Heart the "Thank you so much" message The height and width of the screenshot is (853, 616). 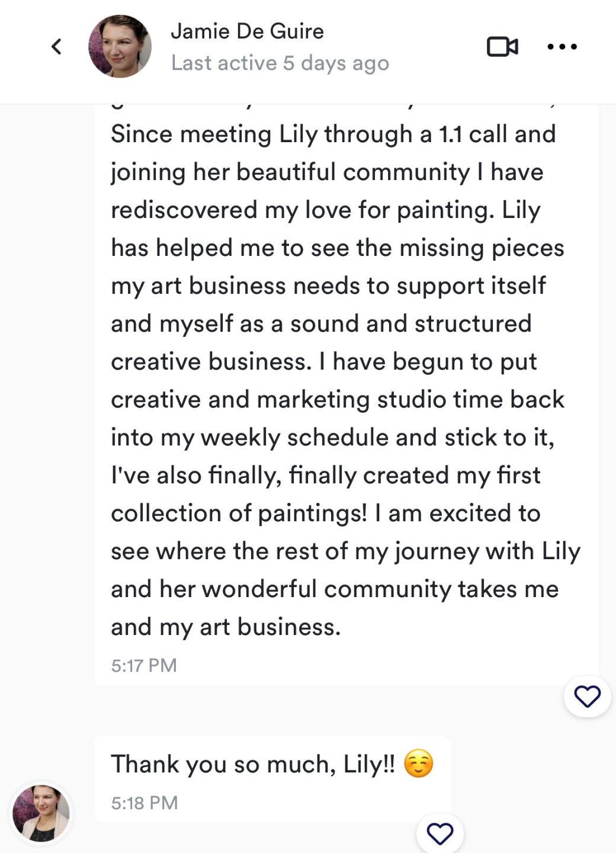click(440, 833)
